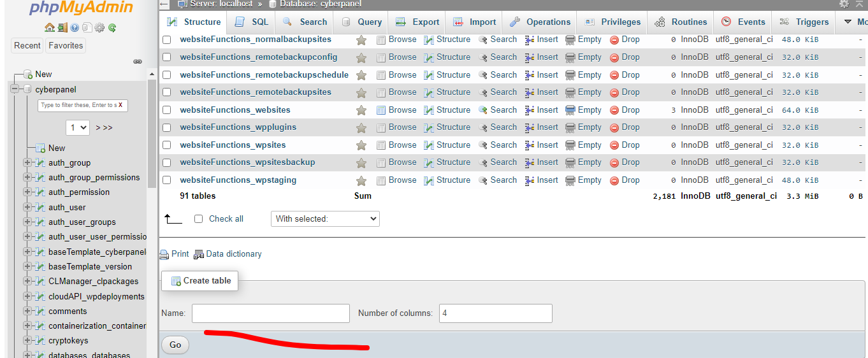Click the new table Name field
Viewport: 868px width, 358px height.
pos(271,313)
